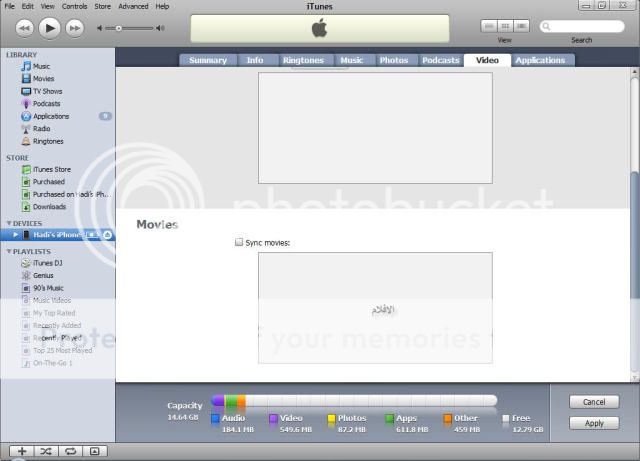This screenshot has width=640, height=461.
Task: Eject Hadi's iPhone using the eject icon
Action: pyautogui.click(x=107, y=235)
